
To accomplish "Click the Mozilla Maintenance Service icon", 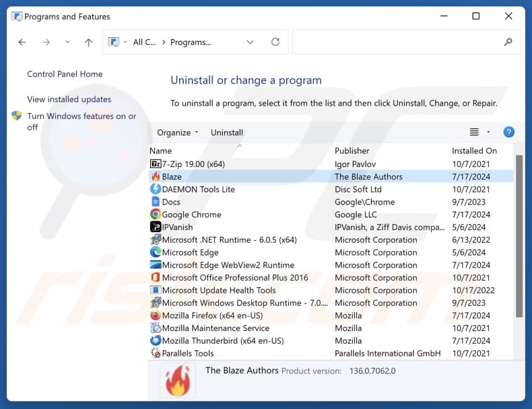I will click(156, 328).
